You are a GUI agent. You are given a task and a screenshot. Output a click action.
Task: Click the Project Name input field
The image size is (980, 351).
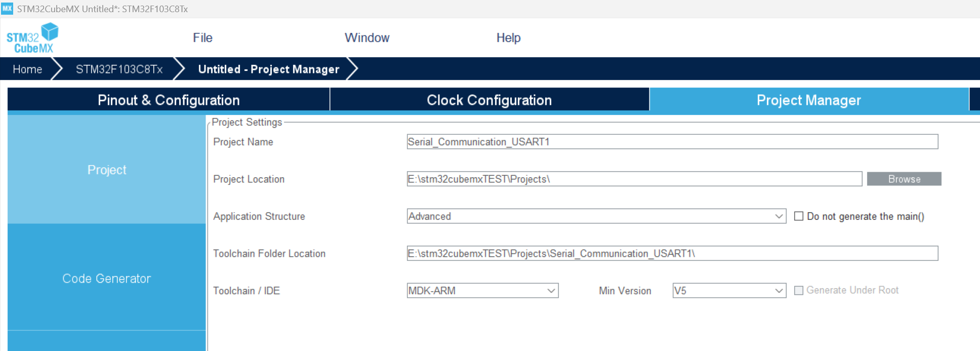coord(672,142)
